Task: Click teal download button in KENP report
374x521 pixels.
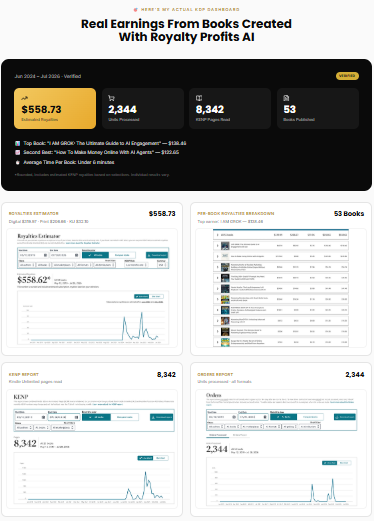Action: [161, 417]
